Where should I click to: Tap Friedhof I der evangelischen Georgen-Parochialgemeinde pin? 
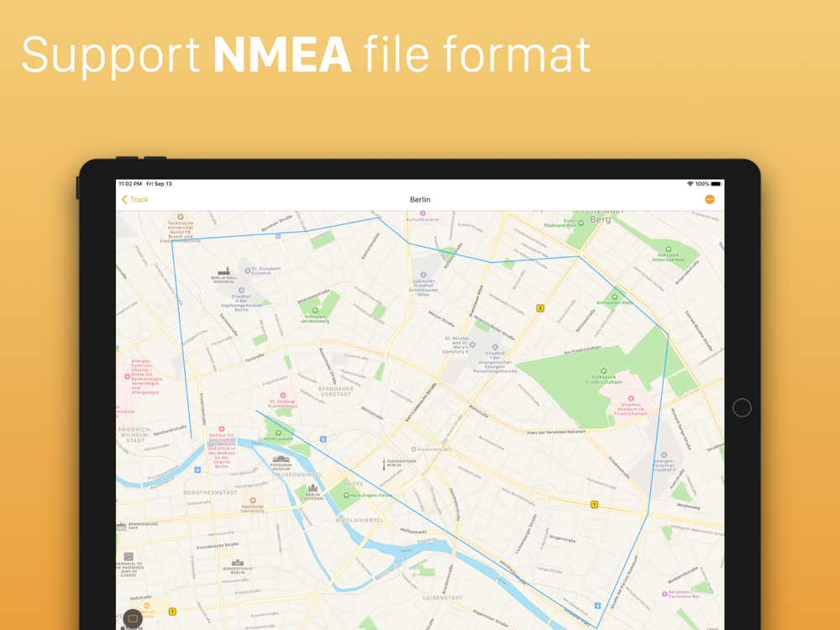coord(495,347)
